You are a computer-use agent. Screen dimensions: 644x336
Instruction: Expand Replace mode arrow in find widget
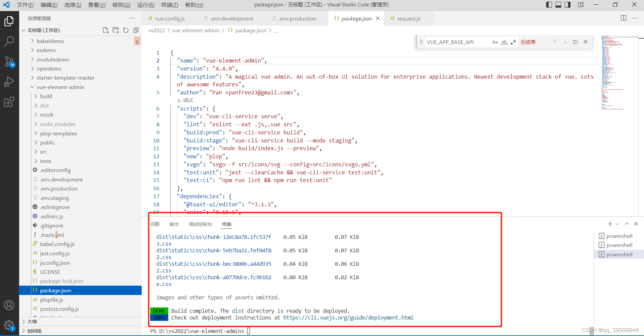421,42
